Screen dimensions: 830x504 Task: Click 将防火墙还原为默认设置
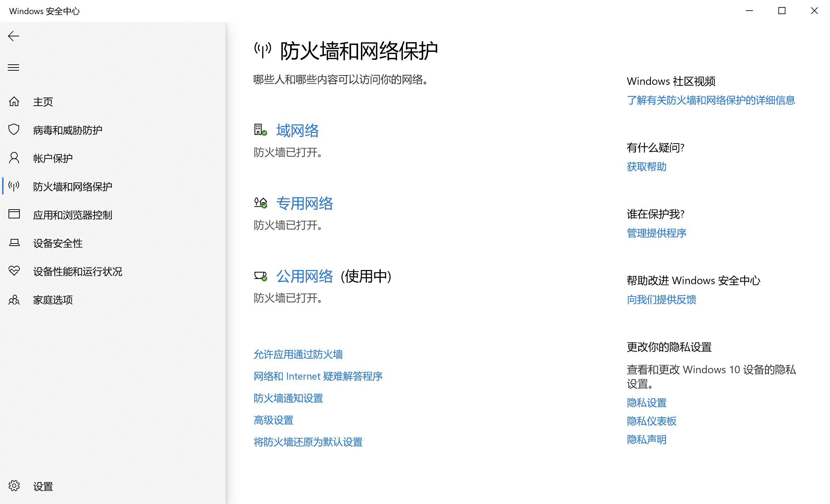click(x=308, y=442)
